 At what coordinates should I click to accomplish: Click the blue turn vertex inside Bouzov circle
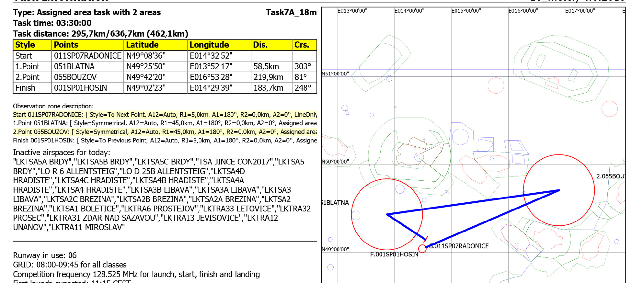coord(559,190)
